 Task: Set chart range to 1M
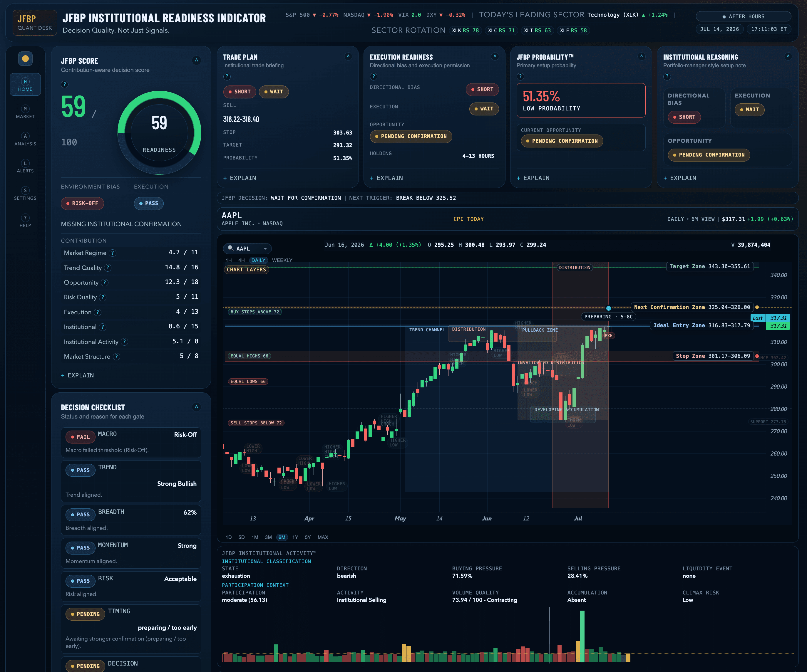pos(255,537)
